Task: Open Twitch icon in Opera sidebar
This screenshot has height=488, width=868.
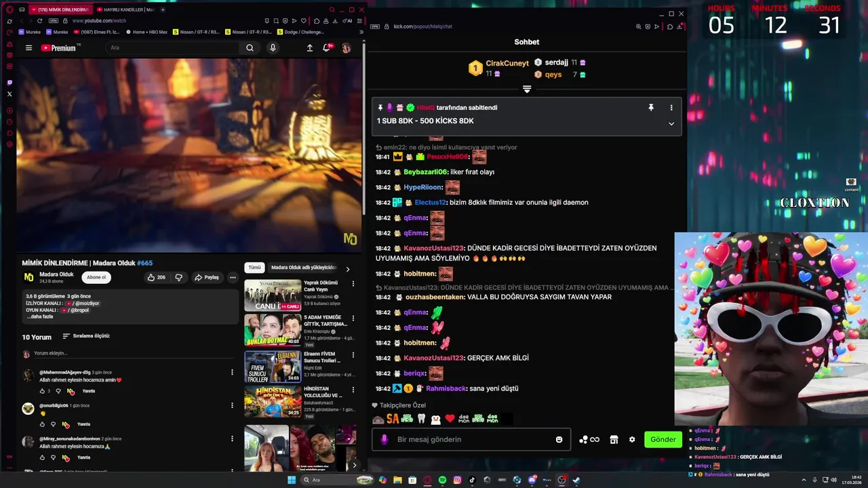Action: tap(9, 83)
